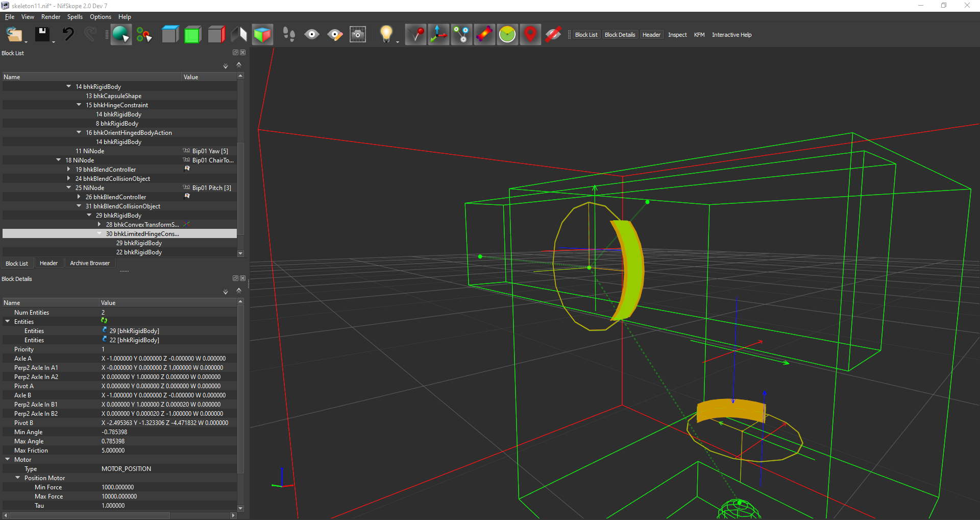Toggle Block Details dock in toolbar
Screen dimensions: 980x520
[x=620, y=35]
